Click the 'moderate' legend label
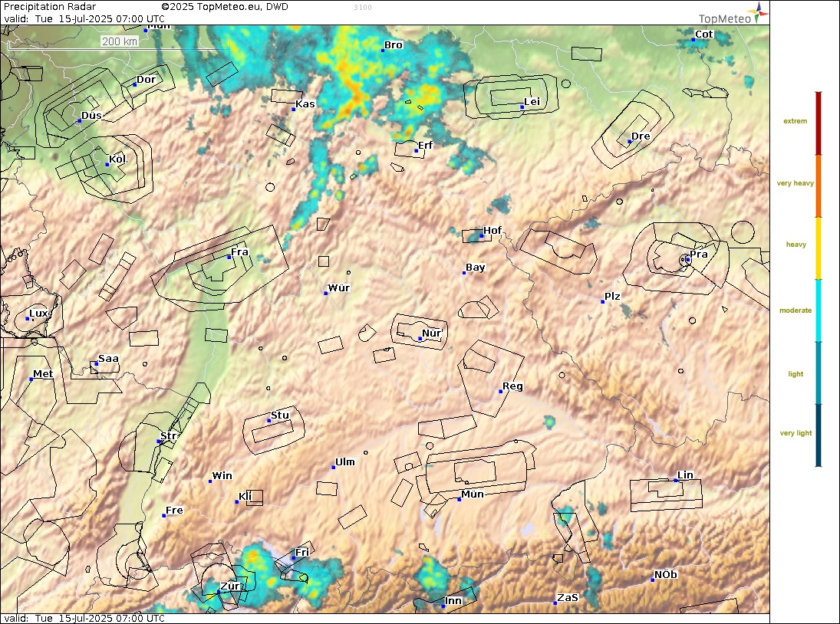This screenshot has height=624, width=840. click(x=795, y=310)
